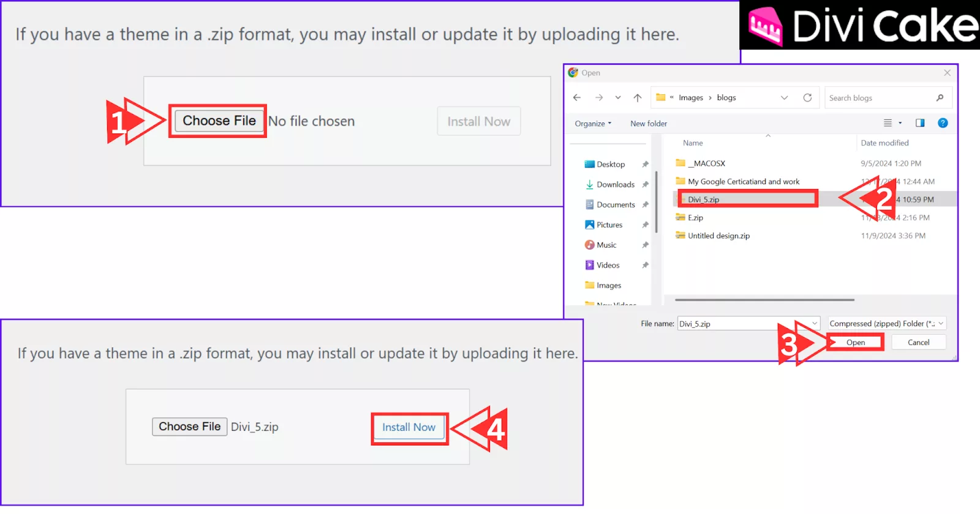Create a New folder
The image size is (980, 514).
[649, 124]
